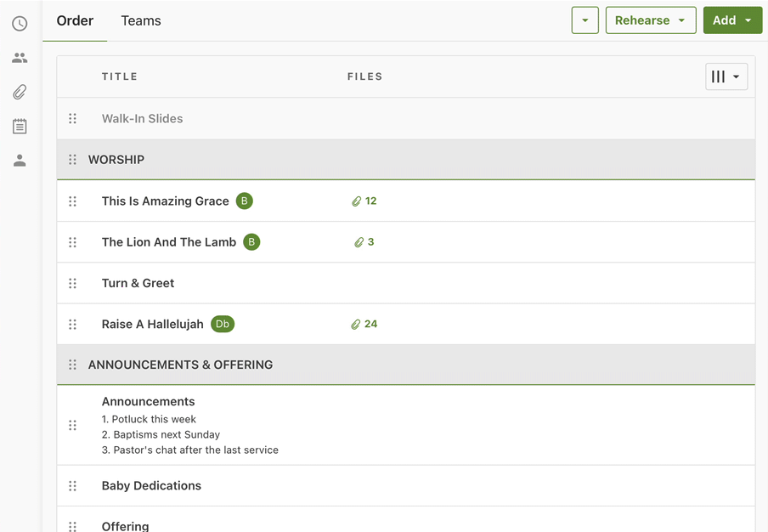The width and height of the screenshot is (768, 532).
Task: Click the drag handle for WORSHIP header
Action: click(72, 160)
